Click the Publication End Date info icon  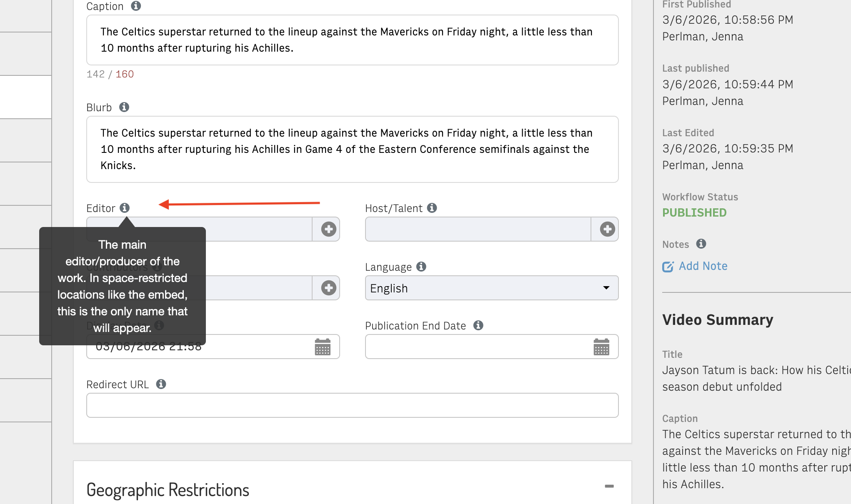pyautogui.click(x=478, y=325)
